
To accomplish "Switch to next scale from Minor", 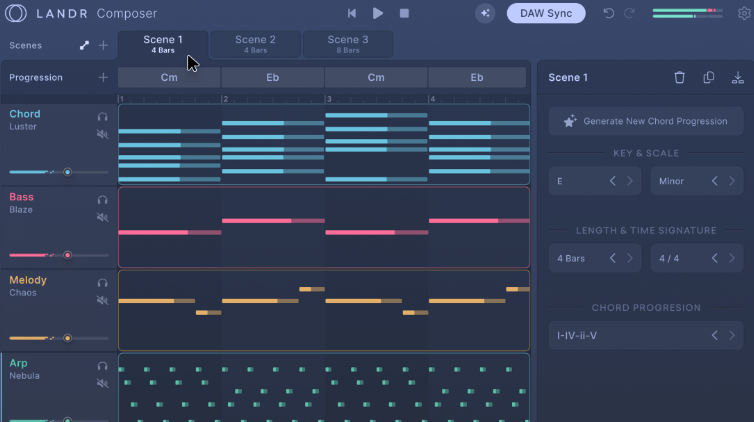I will pos(732,181).
